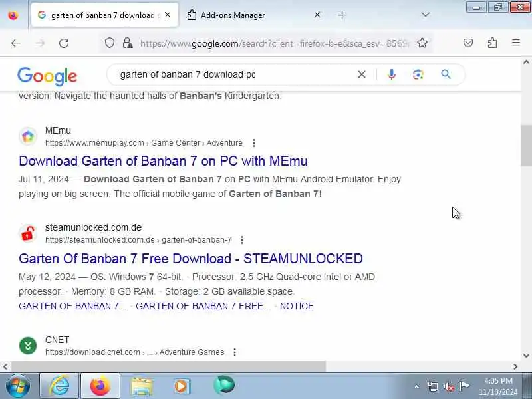This screenshot has height=399, width=532.
Task: Click the vertical scrollbar down arrow
Action: 526,356
